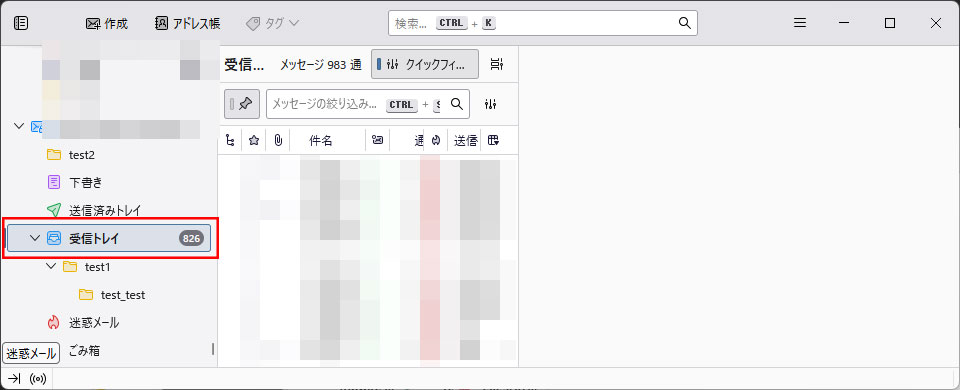Open message list display options icon
Image resolution: width=960 pixels, height=390 pixels.
[x=497, y=64]
